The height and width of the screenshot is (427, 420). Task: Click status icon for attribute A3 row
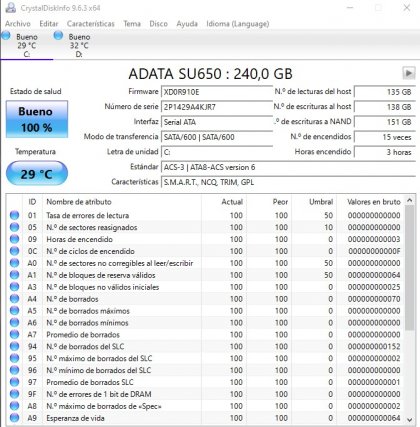tap(14, 287)
